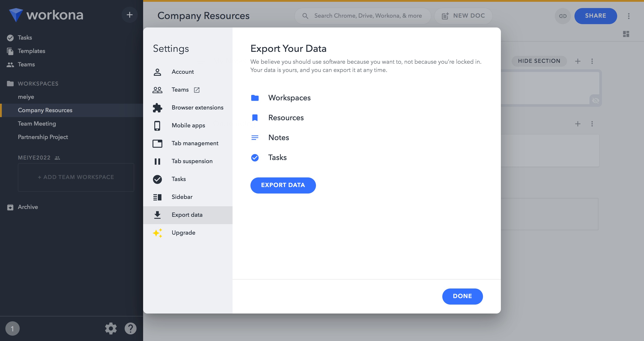Click the 'Workspaces' export item text
The image size is (644, 341).
point(289,98)
